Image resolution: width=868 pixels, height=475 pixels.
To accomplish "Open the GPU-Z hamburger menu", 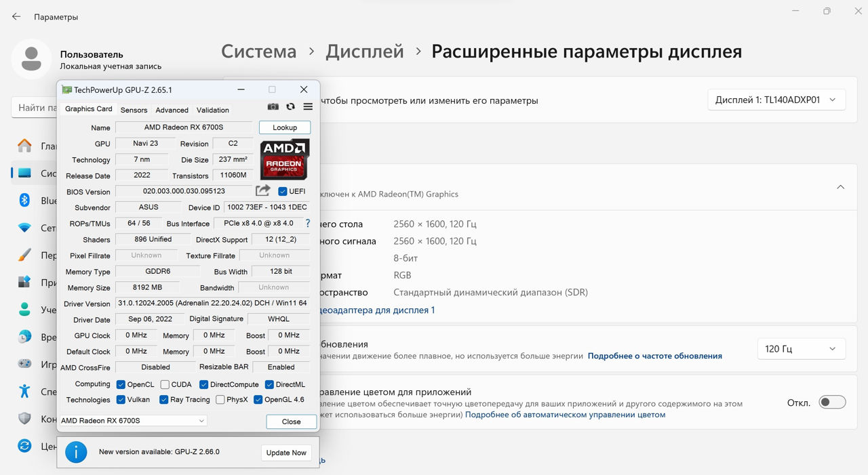I will (308, 107).
